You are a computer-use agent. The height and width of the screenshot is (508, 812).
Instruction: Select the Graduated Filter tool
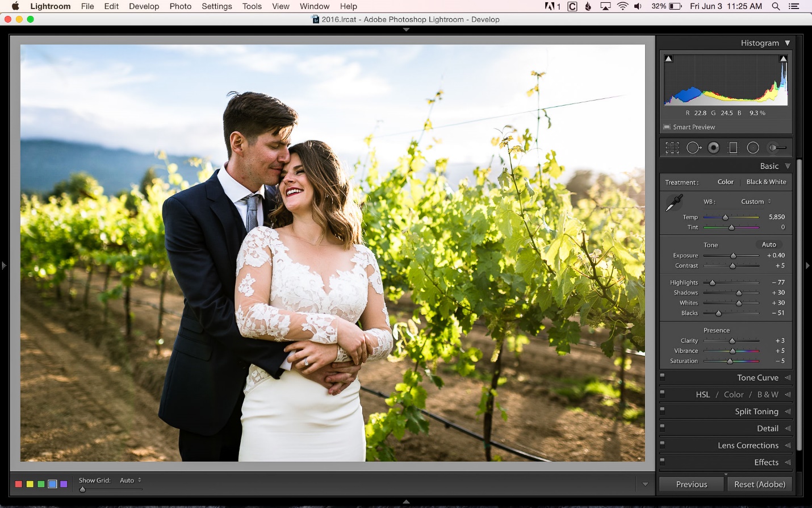[733, 148]
